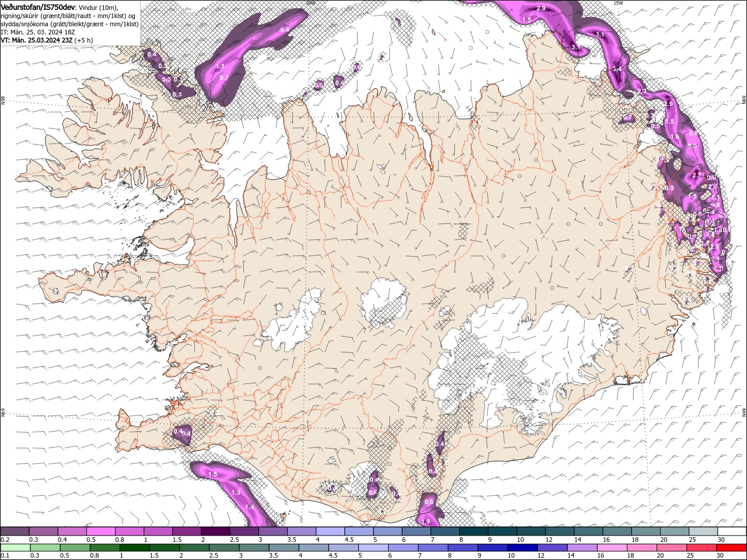747x560 pixels.
Task: Click the '3.4' precipitation value on the map
Action: tap(617, 69)
